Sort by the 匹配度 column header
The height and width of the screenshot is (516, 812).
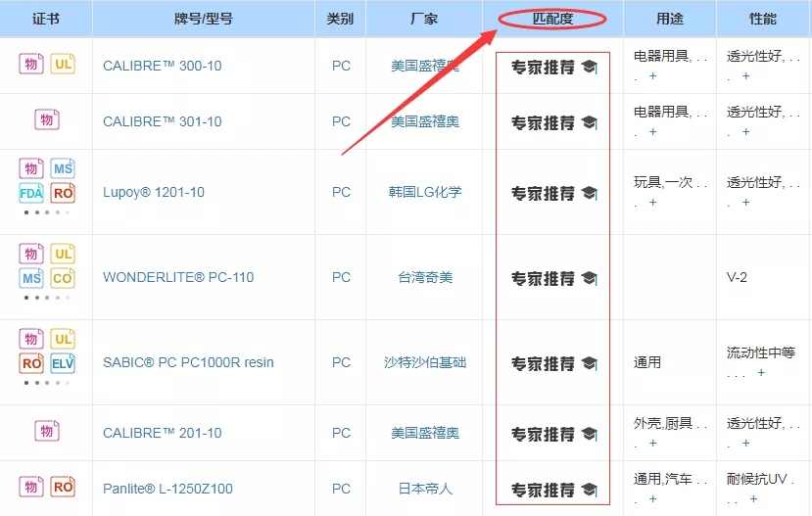coord(552,18)
